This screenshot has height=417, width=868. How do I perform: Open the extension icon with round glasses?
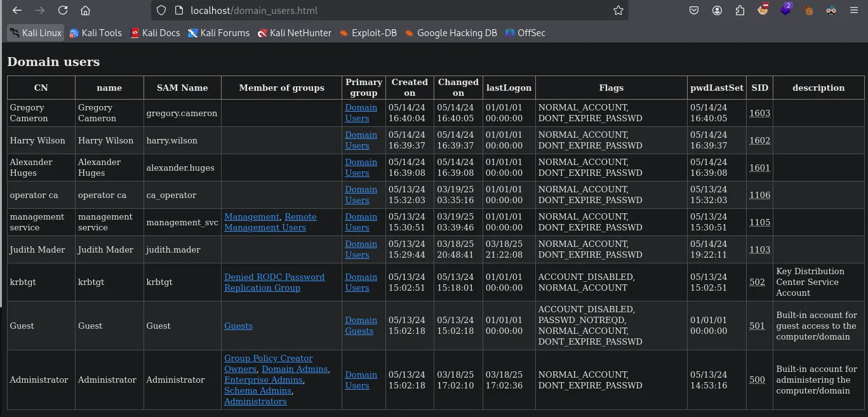pos(831,10)
